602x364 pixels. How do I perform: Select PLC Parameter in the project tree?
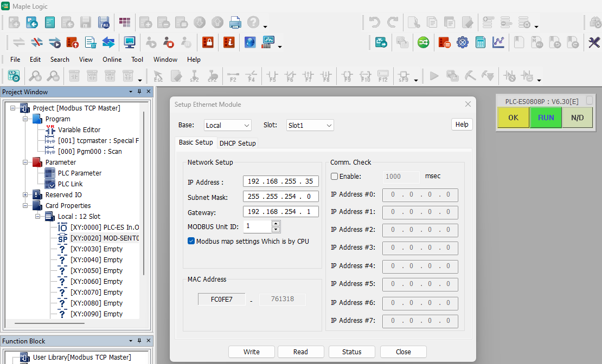pos(80,173)
